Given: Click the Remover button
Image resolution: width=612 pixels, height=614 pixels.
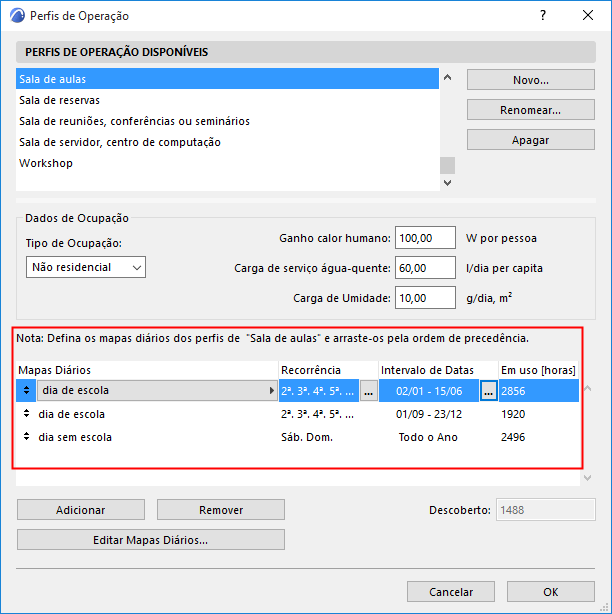Looking at the screenshot, I should click(221, 509).
